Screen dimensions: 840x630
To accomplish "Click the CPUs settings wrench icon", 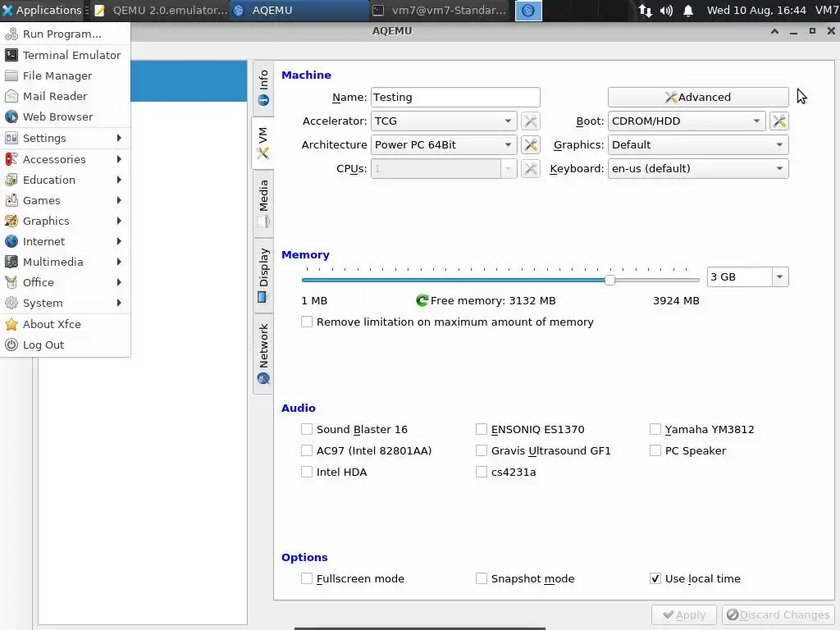I will pyautogui.click(x=531, y=169).
